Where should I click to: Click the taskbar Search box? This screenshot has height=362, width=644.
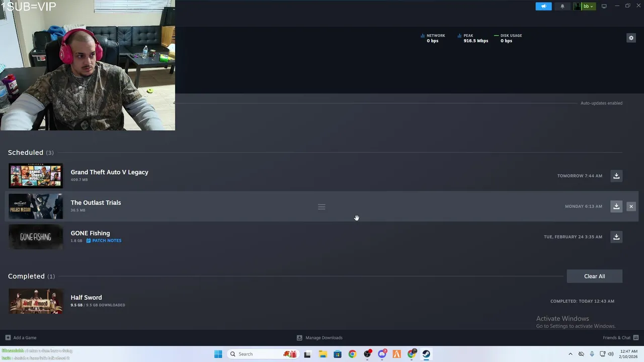coord(262,354)
